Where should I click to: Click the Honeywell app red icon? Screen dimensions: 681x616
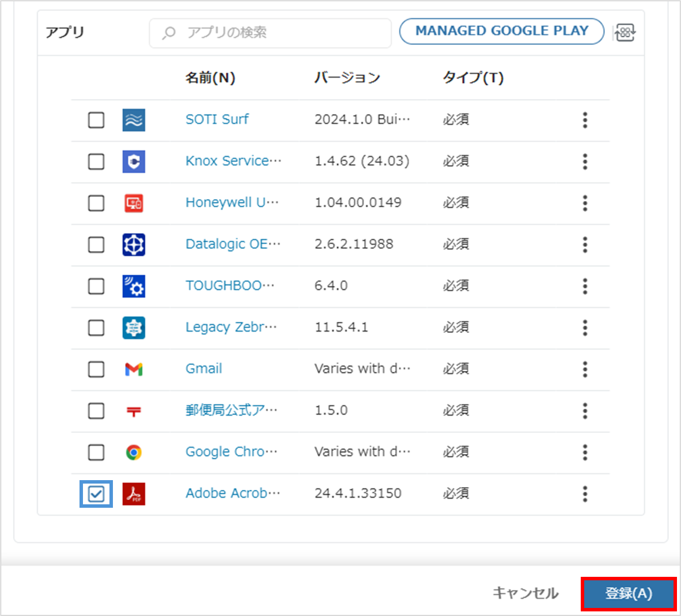click(x=134, y=203)
